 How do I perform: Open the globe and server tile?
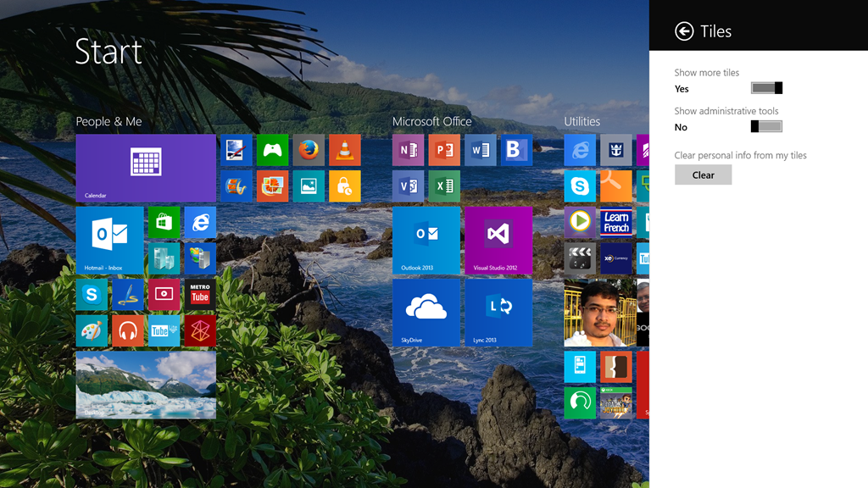[x=200, y=258]
